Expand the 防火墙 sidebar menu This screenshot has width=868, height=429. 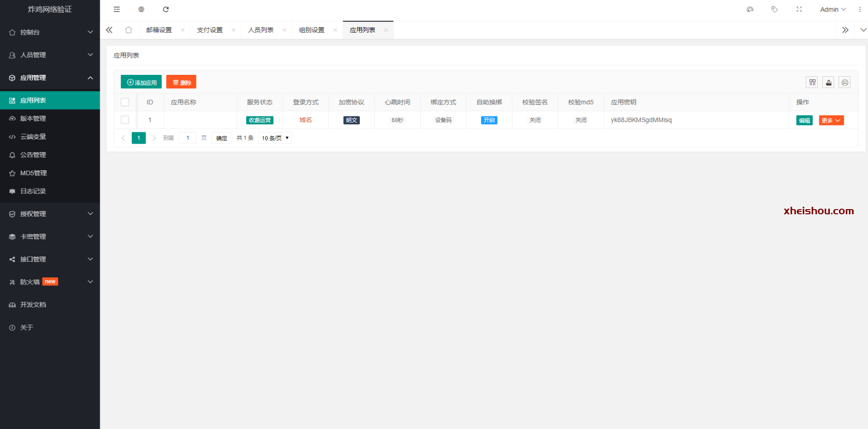(50, 282)
